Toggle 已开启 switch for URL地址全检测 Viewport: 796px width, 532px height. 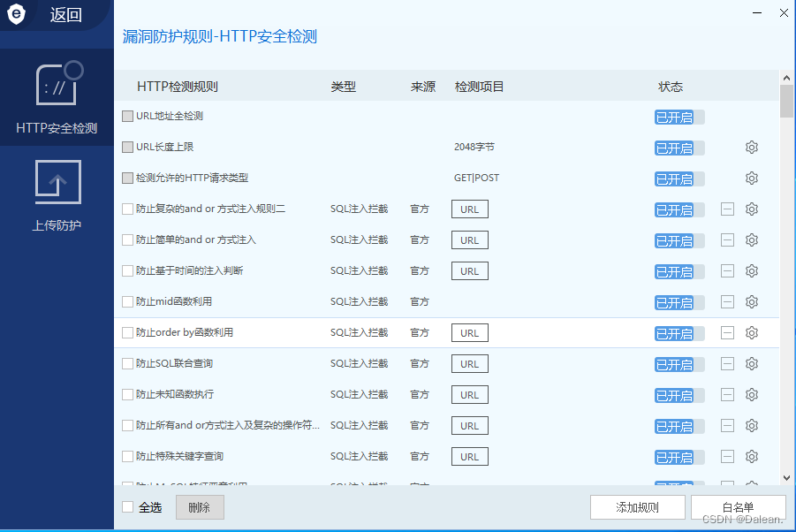(678, 117)
